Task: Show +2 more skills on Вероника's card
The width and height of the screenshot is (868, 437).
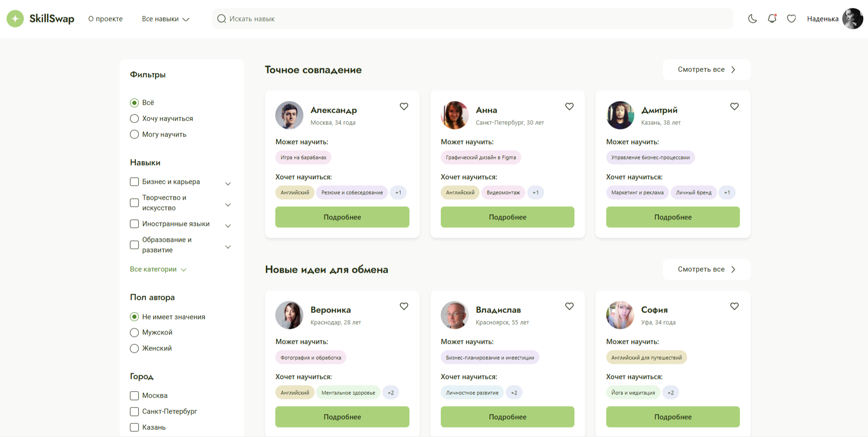Action: click(x=391, y=393)
